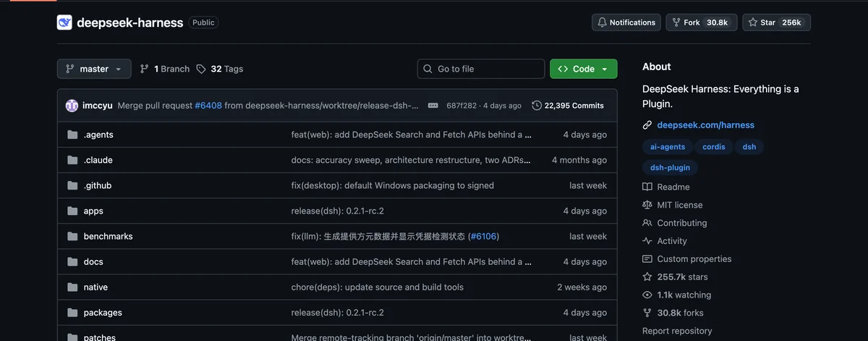Open the Readme link
Screen dimensions: 868x341
666,187
